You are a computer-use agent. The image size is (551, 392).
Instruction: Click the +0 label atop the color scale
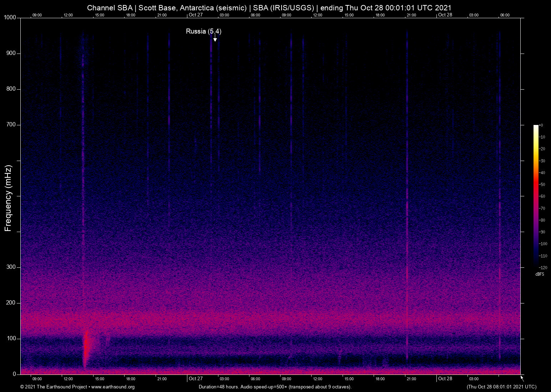click(x=541, y=125)
